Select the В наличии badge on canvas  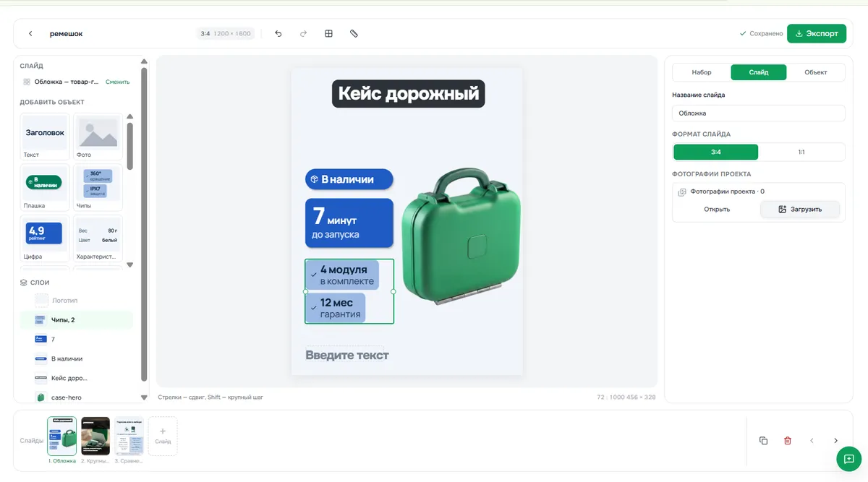349,179
